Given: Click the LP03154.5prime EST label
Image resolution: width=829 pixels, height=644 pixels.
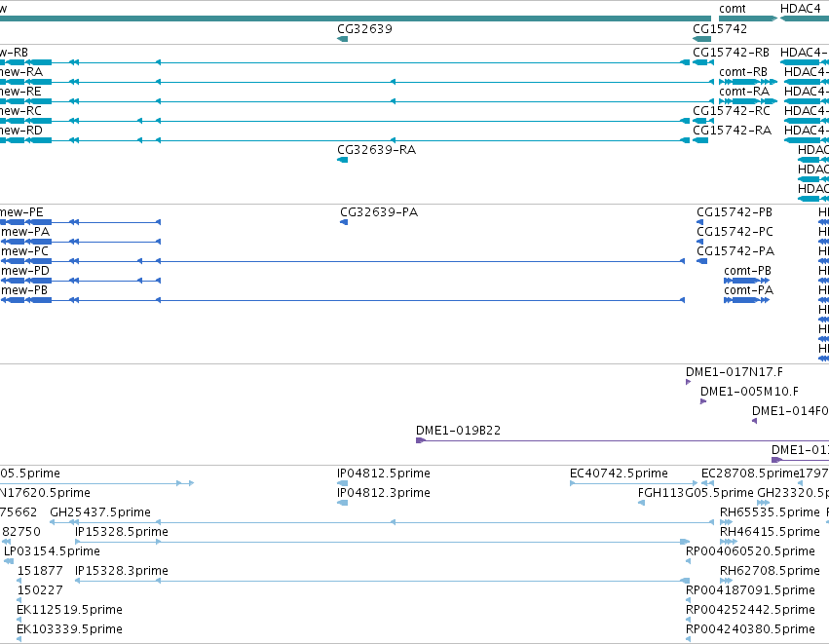Looking at the screenshot, I should 52,552.
